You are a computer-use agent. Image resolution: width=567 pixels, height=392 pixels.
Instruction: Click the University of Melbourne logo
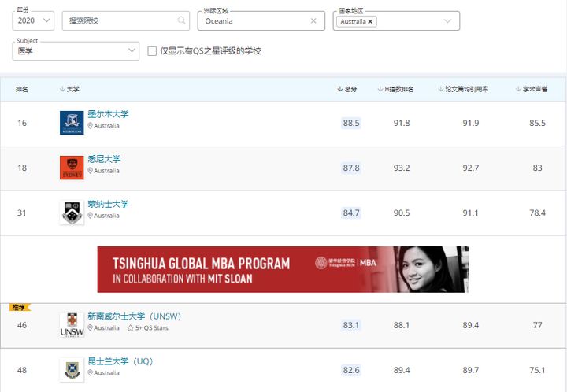[72, 123]
